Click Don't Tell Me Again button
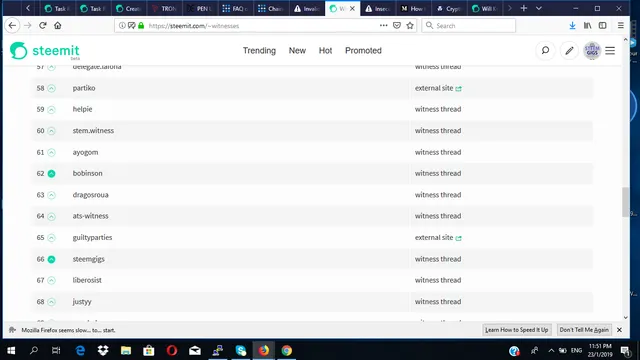The height and width of the screenshot is (360, 640). (x=584, y=330)
